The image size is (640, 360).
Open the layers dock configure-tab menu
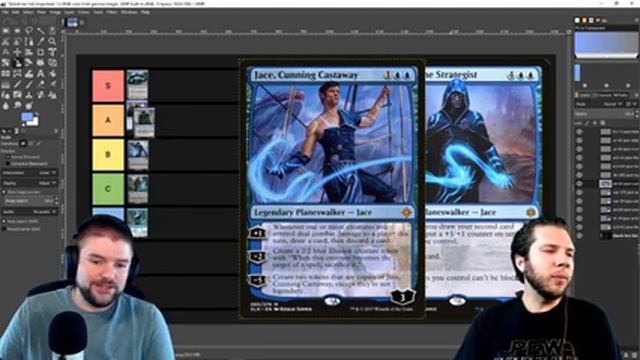637,95
